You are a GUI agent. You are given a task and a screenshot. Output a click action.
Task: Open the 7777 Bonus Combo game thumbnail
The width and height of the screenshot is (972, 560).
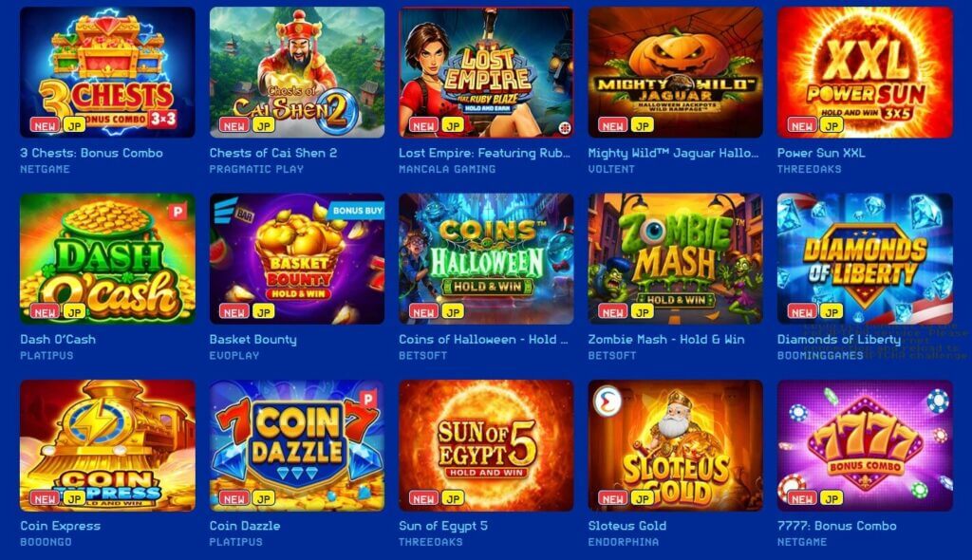(865, 445)
